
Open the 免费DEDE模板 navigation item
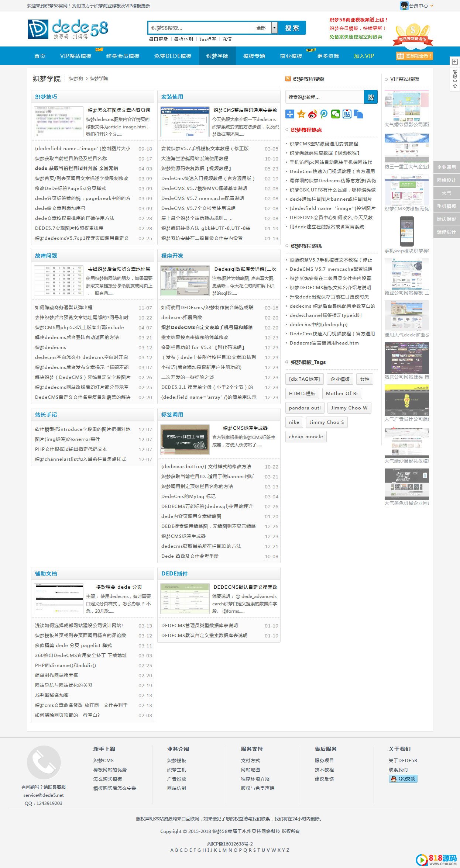pos(173,56)
